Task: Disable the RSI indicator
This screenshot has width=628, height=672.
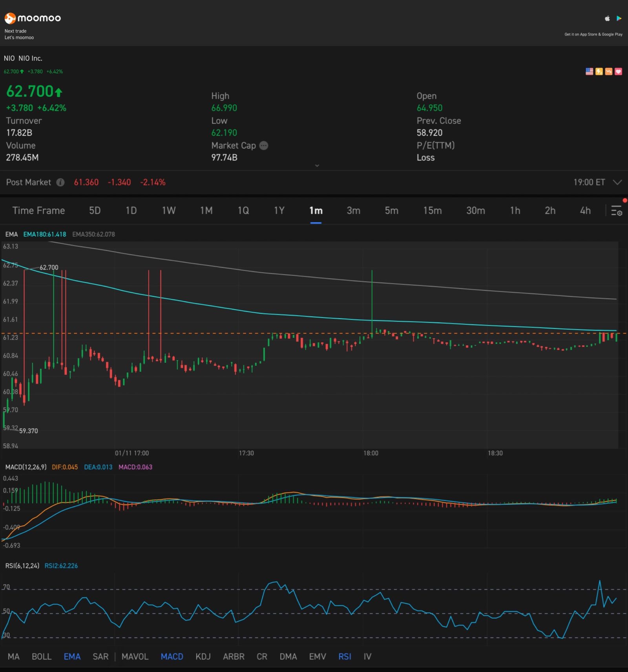Action: coord(345,657)
